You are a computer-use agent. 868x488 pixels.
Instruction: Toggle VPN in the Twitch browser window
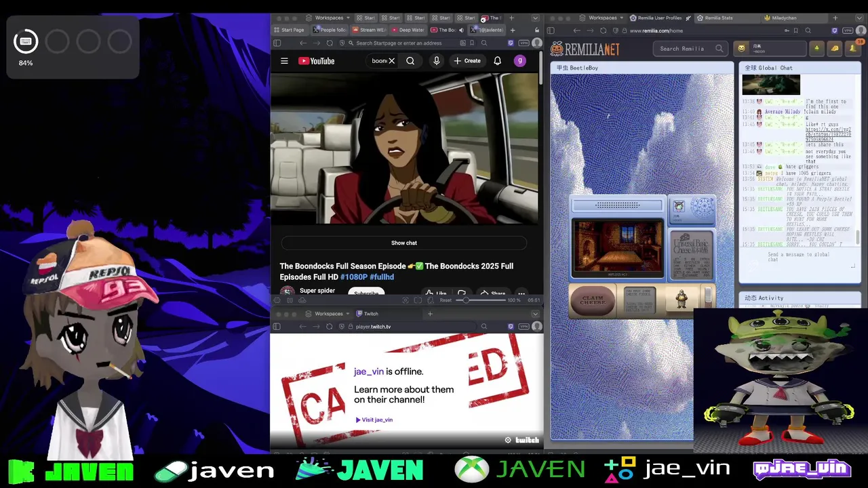click(523, 327)
